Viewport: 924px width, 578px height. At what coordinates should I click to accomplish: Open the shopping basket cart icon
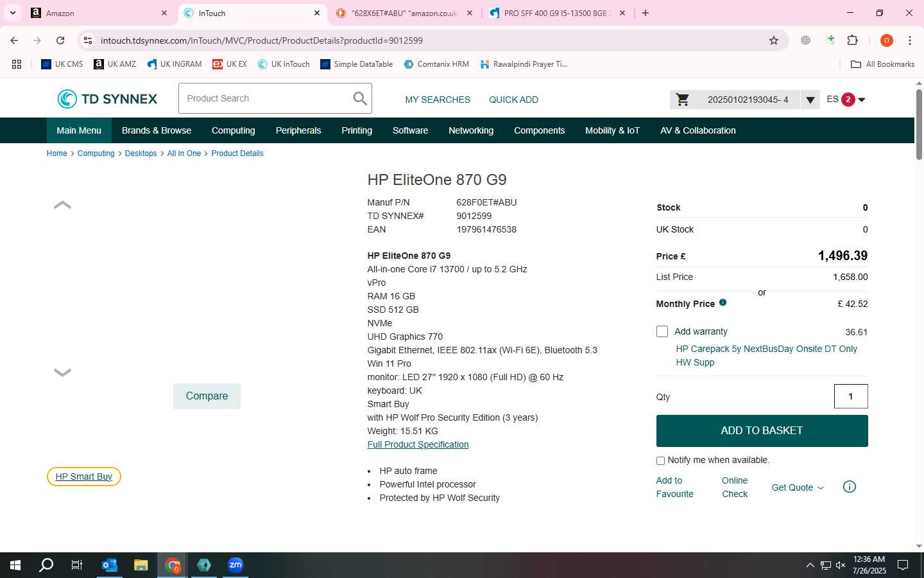point(683,100)
